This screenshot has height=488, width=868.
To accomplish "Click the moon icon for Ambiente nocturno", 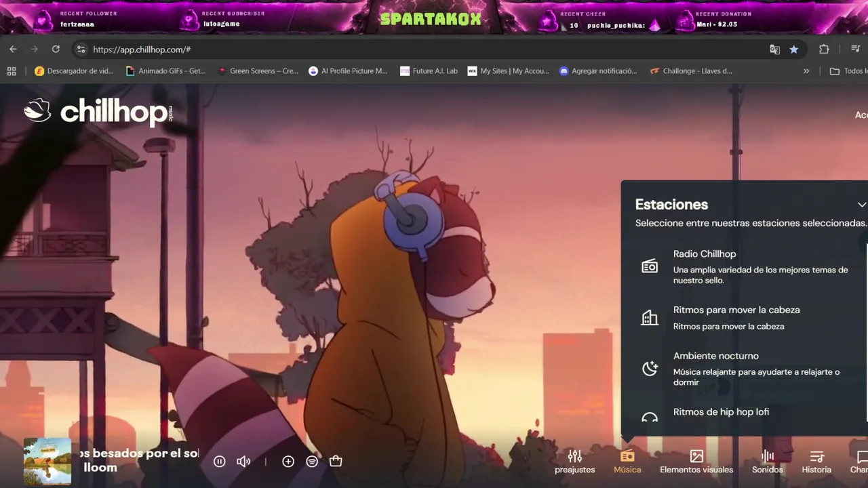I will click(x=650, y=369).
